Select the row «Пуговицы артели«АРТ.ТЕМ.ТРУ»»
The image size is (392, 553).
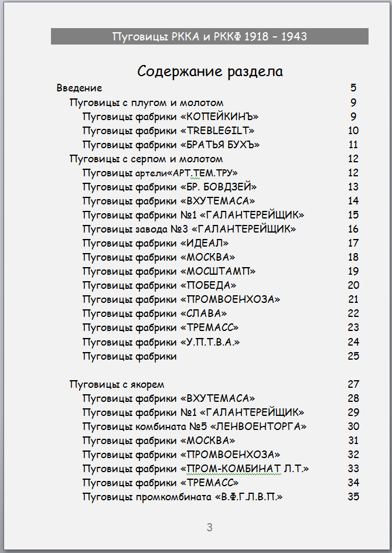coord(160,173)
